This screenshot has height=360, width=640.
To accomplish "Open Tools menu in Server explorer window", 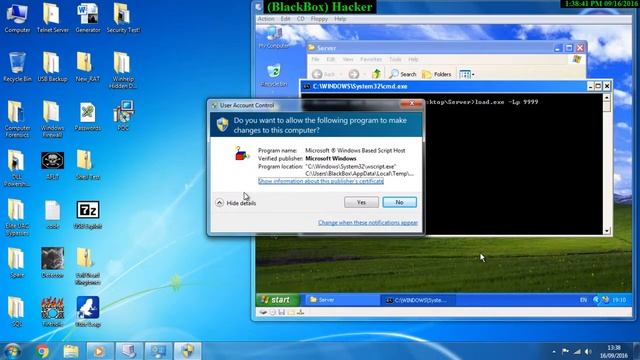I will (395, 59).
